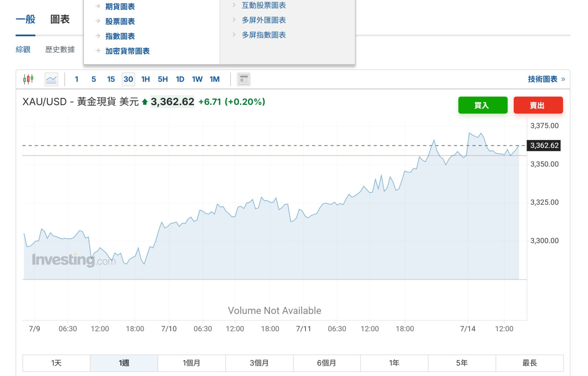Open the news table icon in toolbar
The image size is (588, 376).
[244, 79]
